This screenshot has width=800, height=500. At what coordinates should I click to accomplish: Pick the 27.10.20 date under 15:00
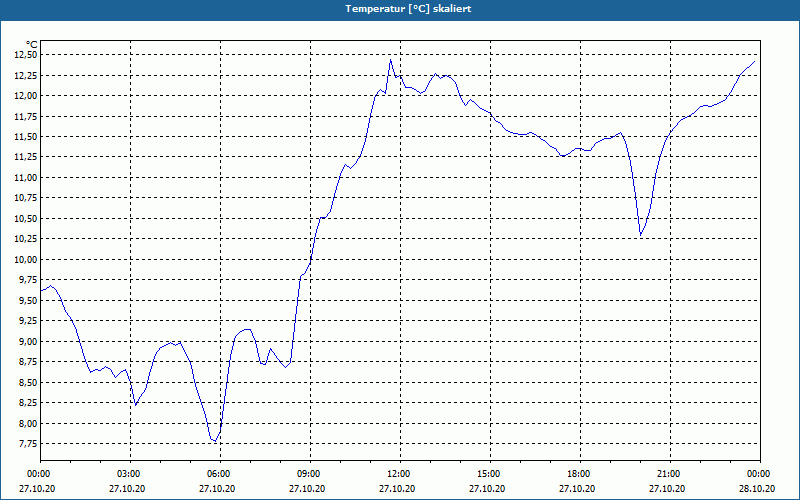pos(487,488)
